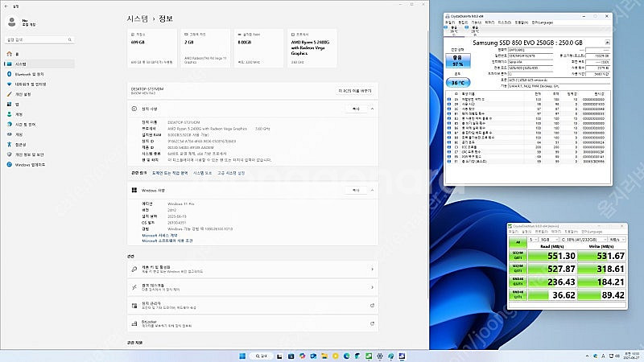Select the System (시스템) sidebar item
The width and height of the screenshot is (644, 362).
tap(39, 64)
